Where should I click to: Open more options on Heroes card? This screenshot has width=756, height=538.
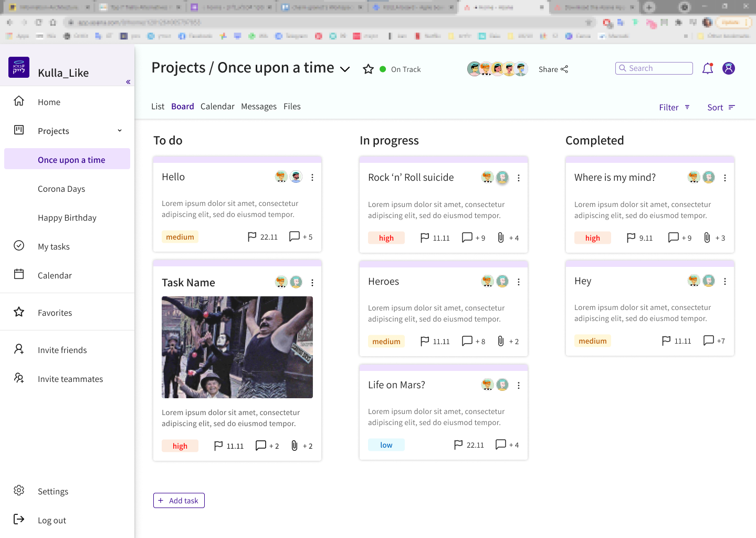(x=519, y=282)
